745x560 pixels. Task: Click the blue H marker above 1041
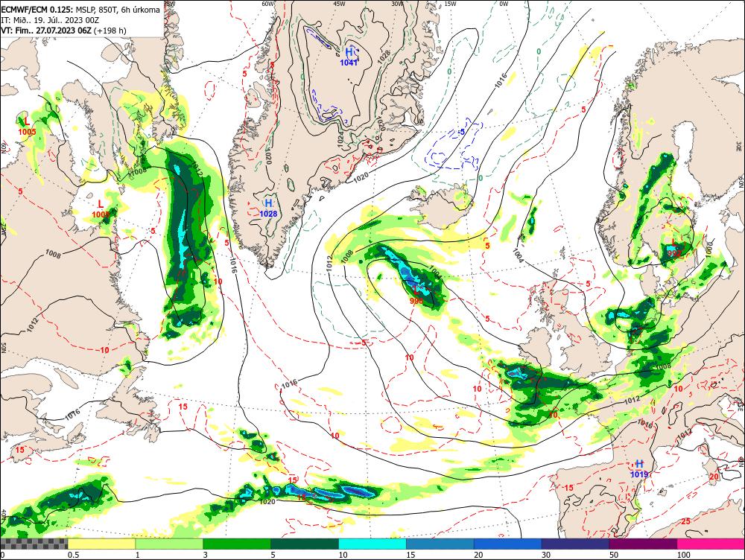(x=349, y=52)
